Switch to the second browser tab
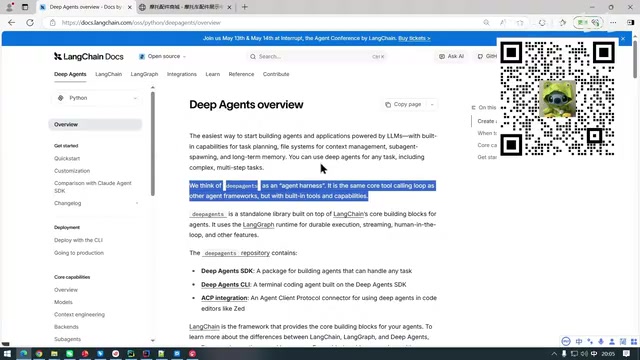Screen dimensions: 640x360 [185, 7]
